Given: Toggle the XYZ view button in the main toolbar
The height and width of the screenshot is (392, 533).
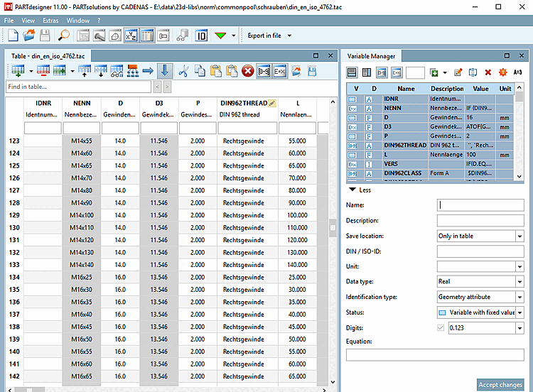Looking at the screenshot, I should tap(131, 36).
